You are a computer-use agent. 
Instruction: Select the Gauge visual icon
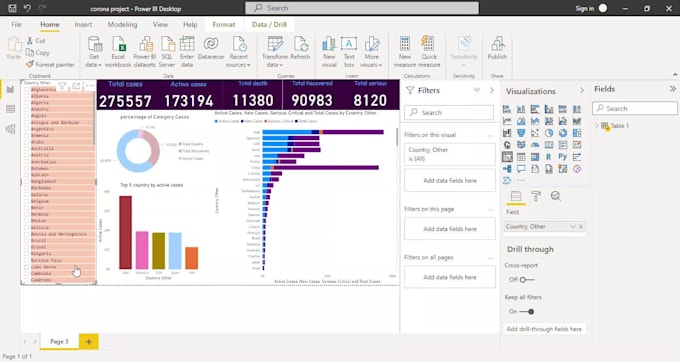click(535, 145)
